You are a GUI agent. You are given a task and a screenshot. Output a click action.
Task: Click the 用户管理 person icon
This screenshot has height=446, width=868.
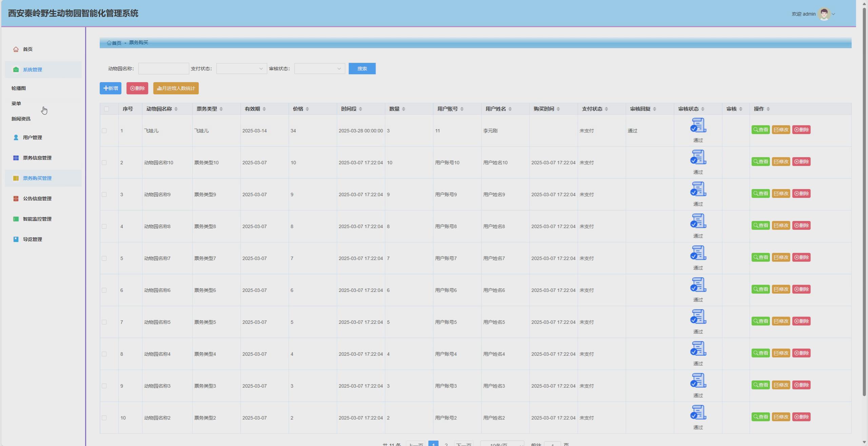pos(16,138)
